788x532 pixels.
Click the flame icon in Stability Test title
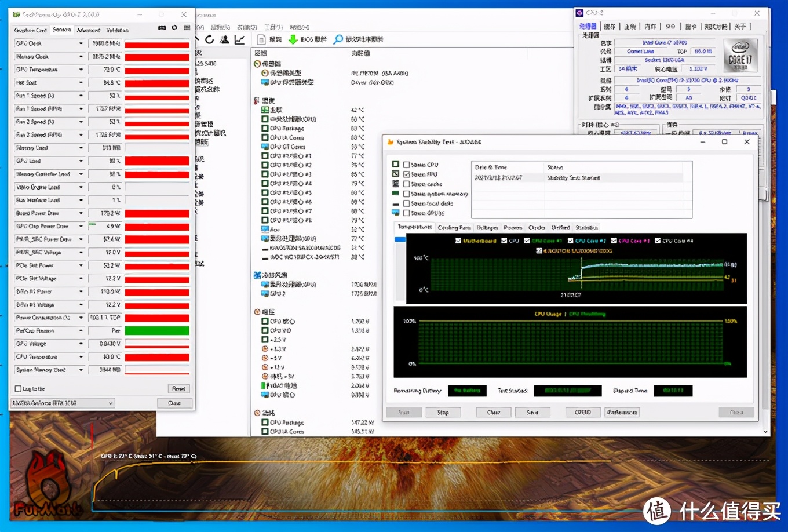[391, 142]
